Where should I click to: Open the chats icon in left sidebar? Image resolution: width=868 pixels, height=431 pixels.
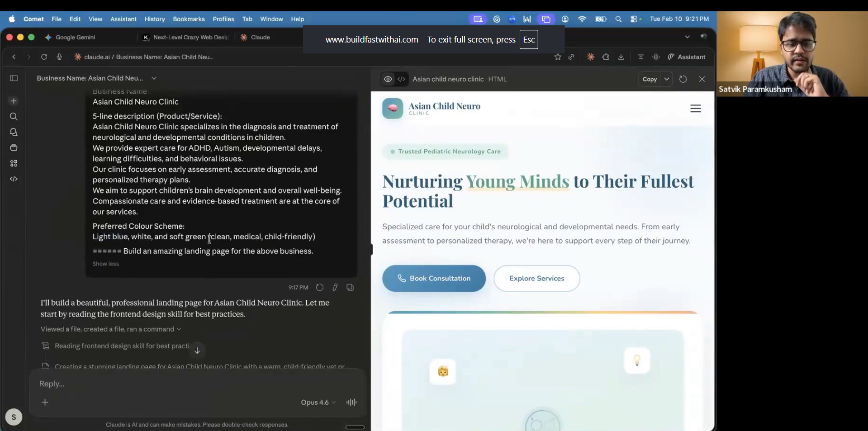[14, 132]
